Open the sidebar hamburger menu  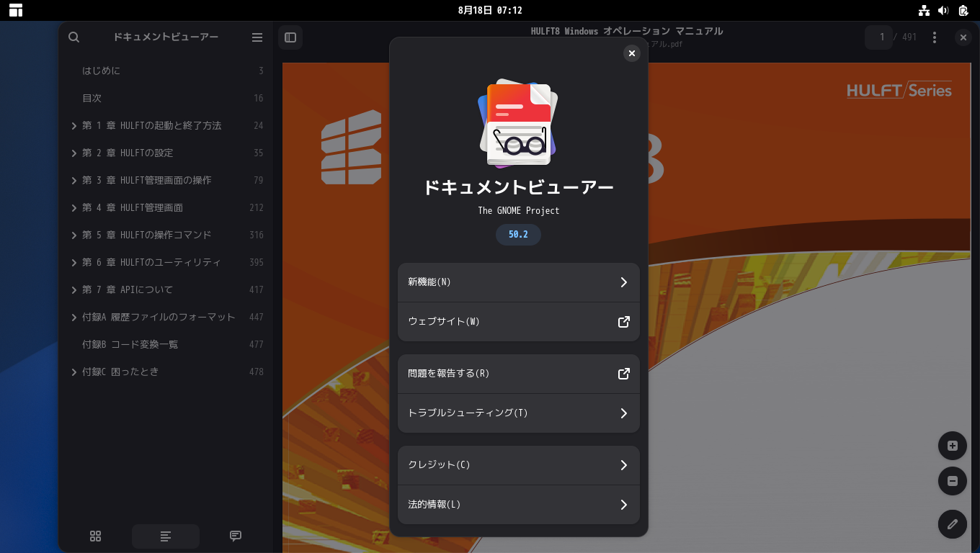point(257,37)
